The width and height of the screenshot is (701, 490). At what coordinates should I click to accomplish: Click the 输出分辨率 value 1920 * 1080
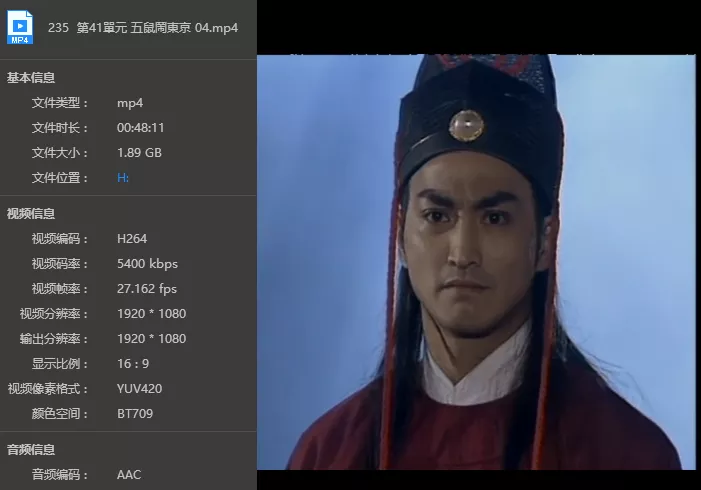[x=151, y=339]
